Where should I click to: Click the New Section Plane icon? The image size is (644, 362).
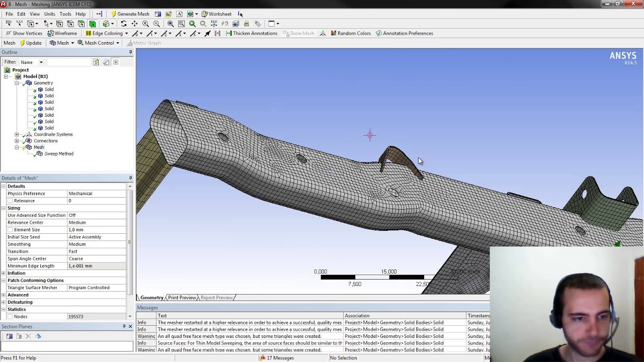point(10,336)
